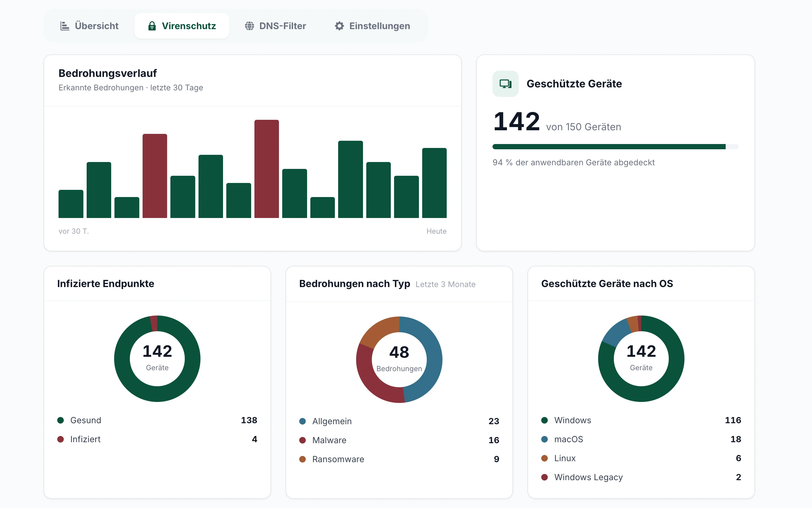Click the red Malware legend dot
This screenshot has width=812, height=508.
302,440
